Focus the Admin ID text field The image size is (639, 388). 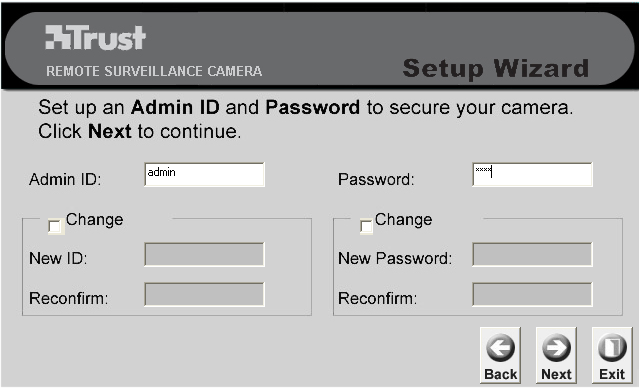[205, 175]
